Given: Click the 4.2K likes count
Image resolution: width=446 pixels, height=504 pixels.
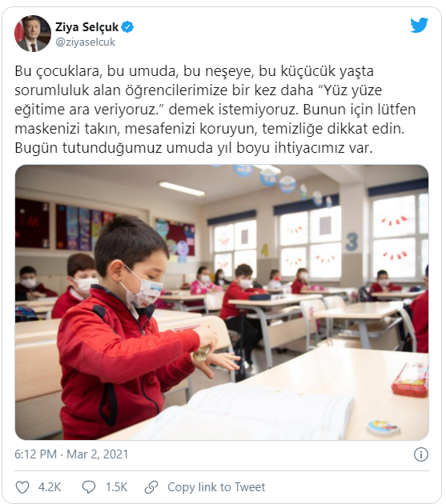Looking at the screenshot, I should pyautogui.click(x=50, y=487).
